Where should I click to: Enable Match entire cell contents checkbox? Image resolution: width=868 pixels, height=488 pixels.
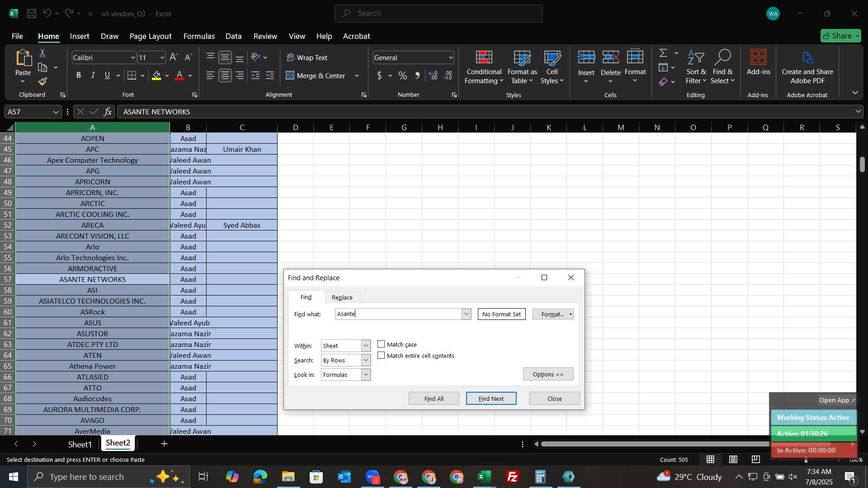[x=381, y=356]
